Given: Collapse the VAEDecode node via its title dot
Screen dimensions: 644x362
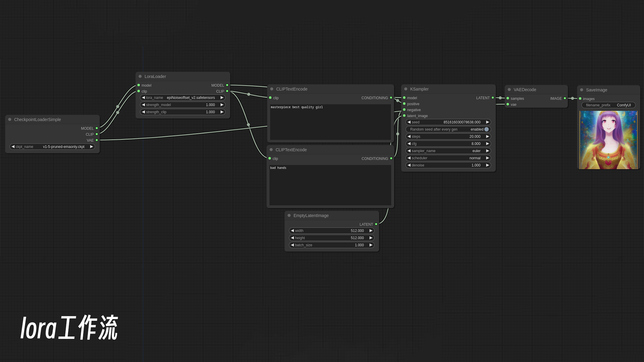Looking at the screenshot, I should 509,89.
